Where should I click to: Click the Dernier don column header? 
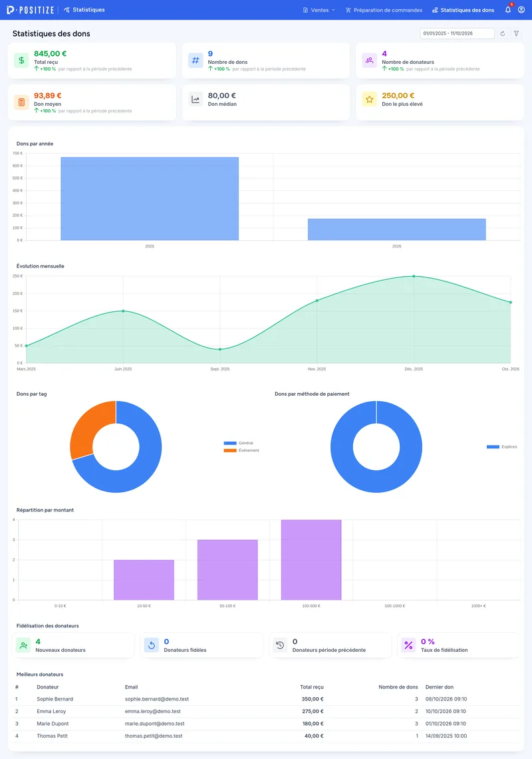point(440,687)
